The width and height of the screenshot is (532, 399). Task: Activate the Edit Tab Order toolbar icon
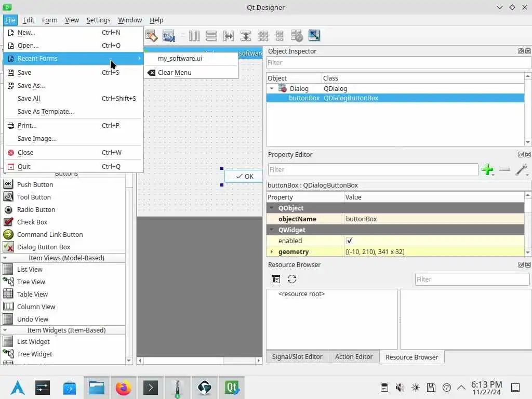(169, 36)
